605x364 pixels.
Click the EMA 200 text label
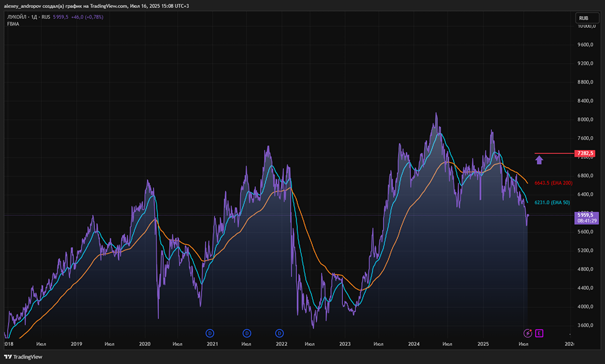click(x=553, y=183)
